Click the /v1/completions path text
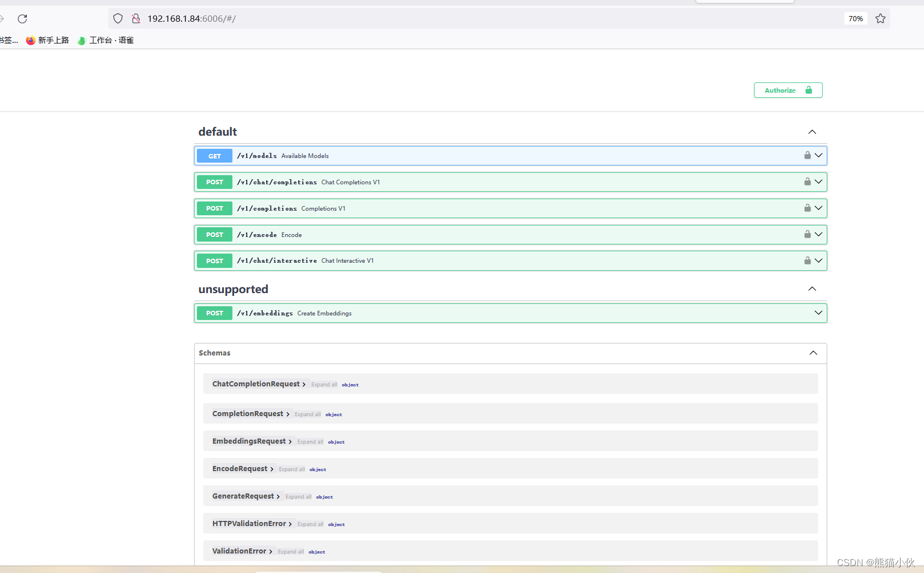Screen dimensions: 924x573 tap(267, 208)
